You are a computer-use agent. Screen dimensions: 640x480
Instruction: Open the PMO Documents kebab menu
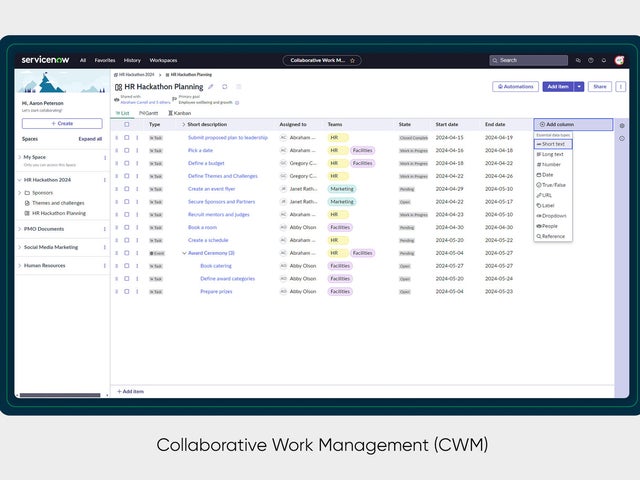(x=105, y=229)
